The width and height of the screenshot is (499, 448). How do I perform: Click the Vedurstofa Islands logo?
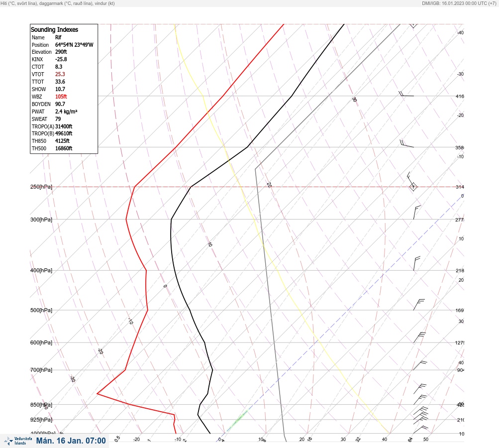18,441
